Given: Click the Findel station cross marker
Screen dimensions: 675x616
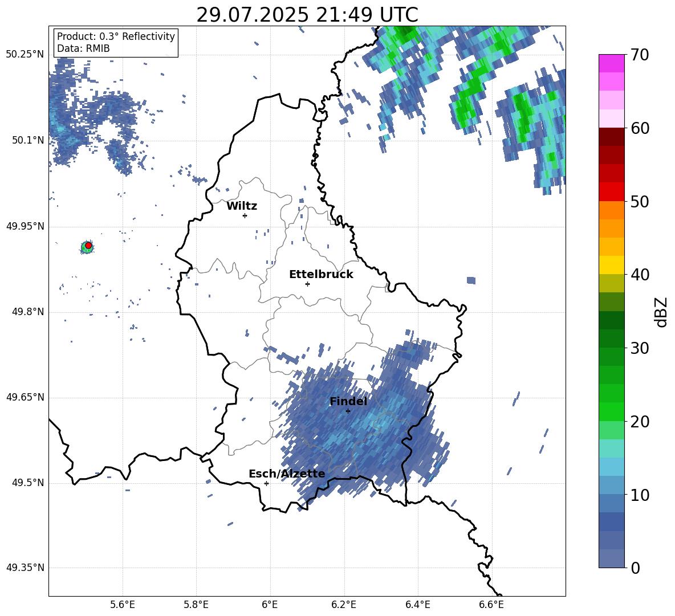Looking at the screenshot, I should (x=348, y=411).
